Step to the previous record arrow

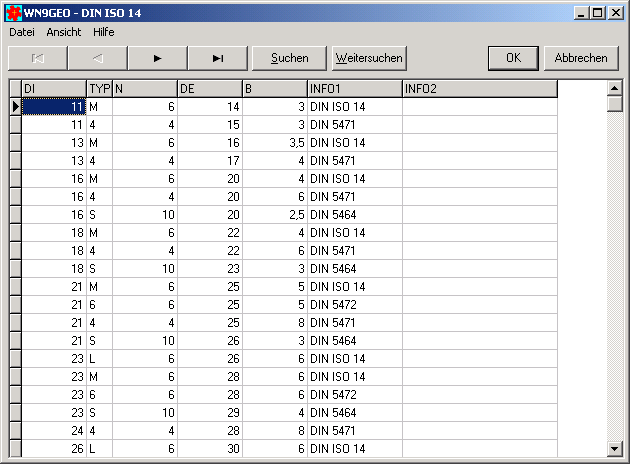point(97,58)
